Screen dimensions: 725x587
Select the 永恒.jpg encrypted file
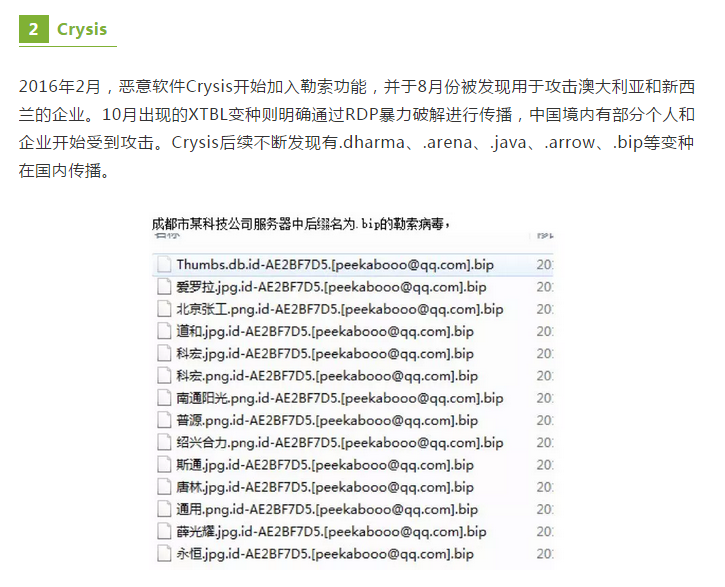tap(325, 554)
